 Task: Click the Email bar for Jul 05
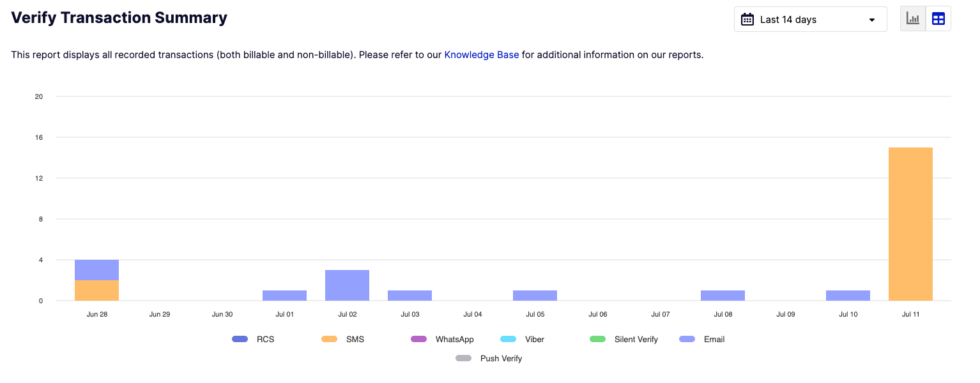pos(535,296)
